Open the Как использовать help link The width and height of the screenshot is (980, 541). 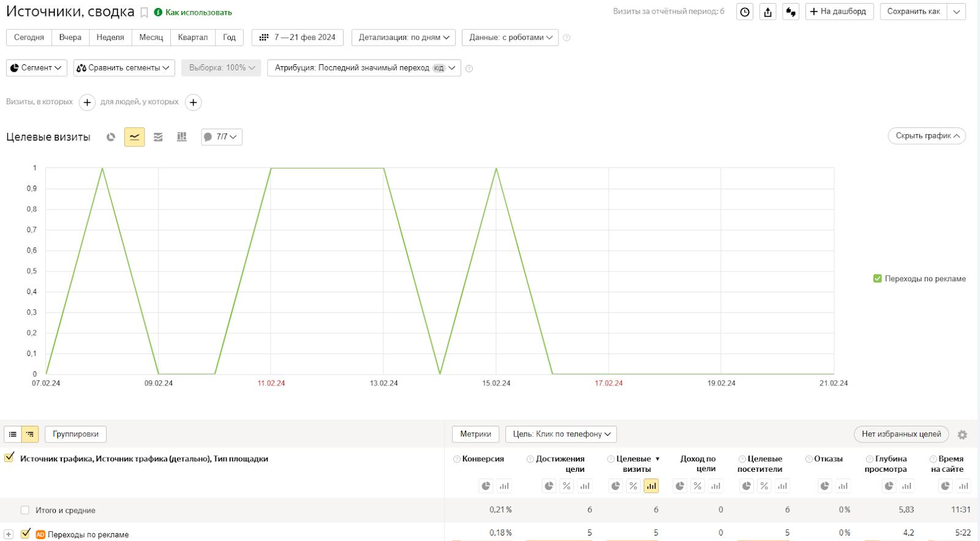tap(198, 12)
